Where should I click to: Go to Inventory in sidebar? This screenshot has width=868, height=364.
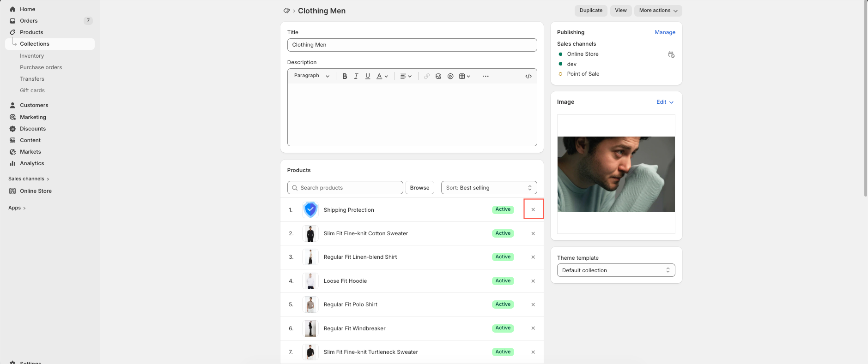32,56
